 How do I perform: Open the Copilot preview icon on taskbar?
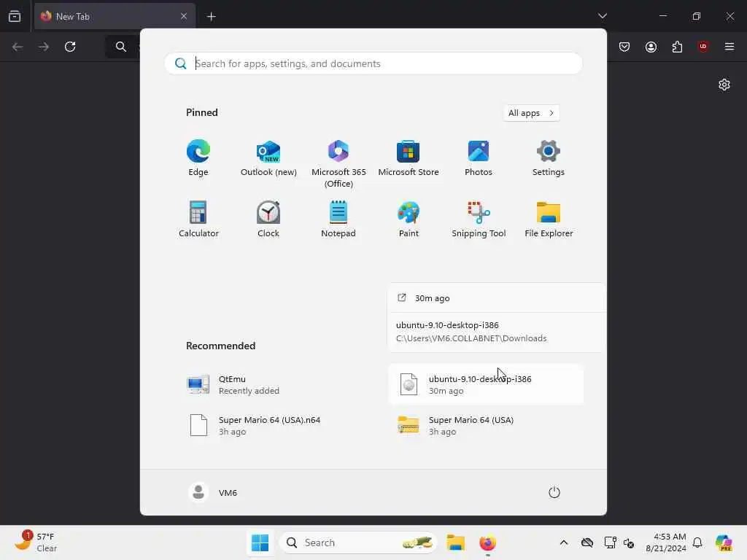[724, 542]
